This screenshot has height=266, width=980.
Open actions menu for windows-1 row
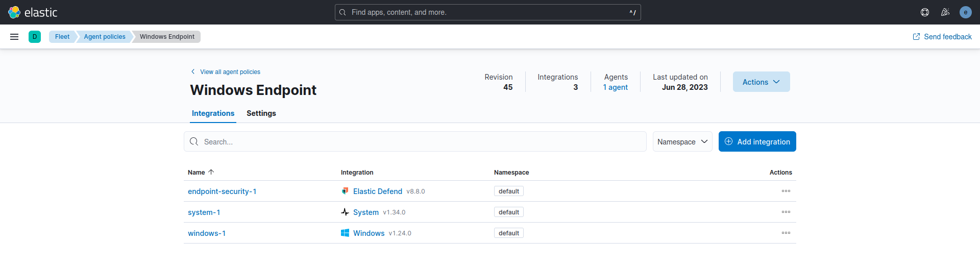coord(786,233)
